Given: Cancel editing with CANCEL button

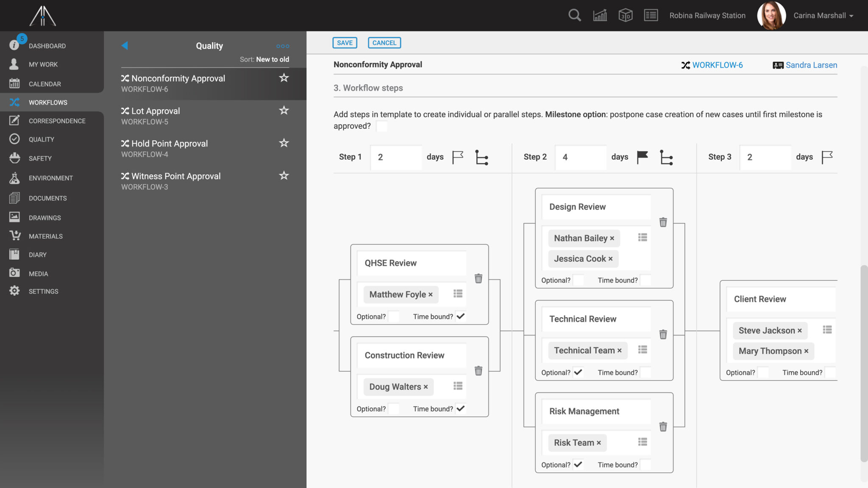Looking at the screenshot, I should coord(384,43).
